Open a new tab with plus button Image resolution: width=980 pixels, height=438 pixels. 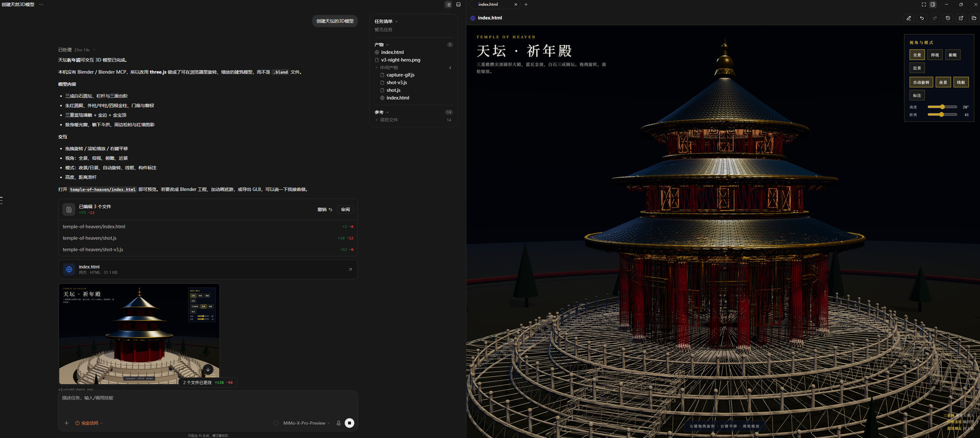click(526, 5)
